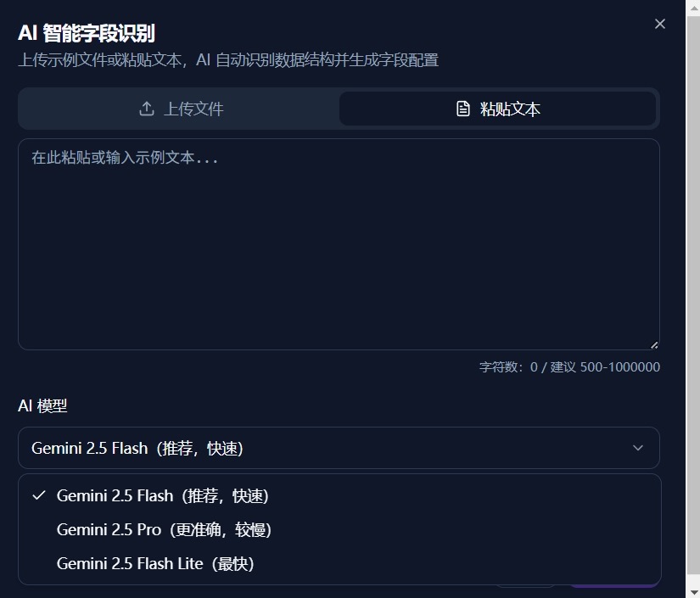The image size is (700, 598).
Task: Switch to the 粘贴文本 tab
Action: [x=497, y=109]
